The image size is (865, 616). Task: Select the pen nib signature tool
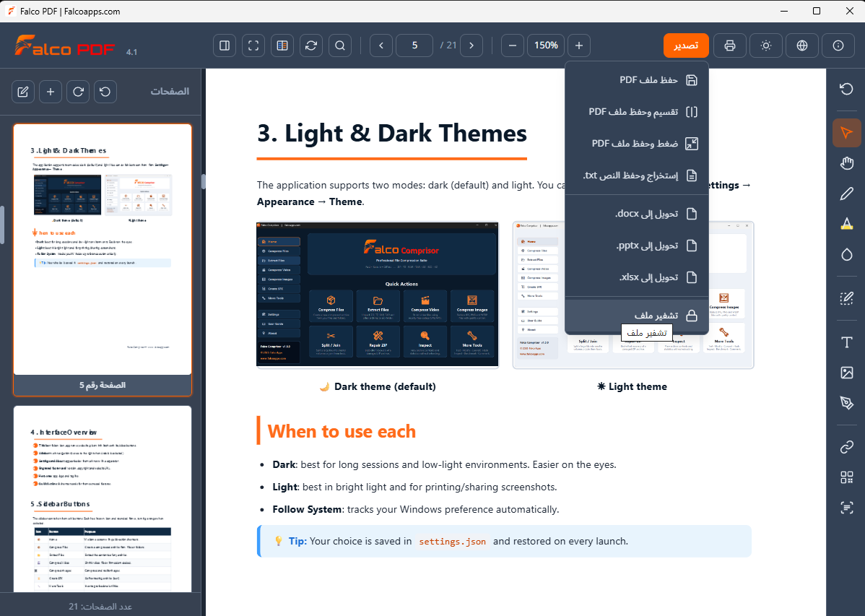[x=846, y=402]
